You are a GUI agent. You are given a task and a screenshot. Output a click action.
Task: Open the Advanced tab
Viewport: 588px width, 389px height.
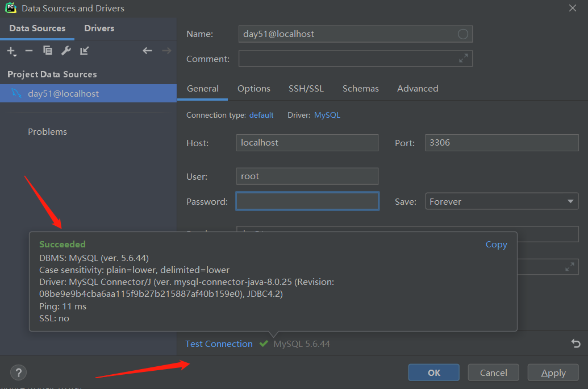418,89
